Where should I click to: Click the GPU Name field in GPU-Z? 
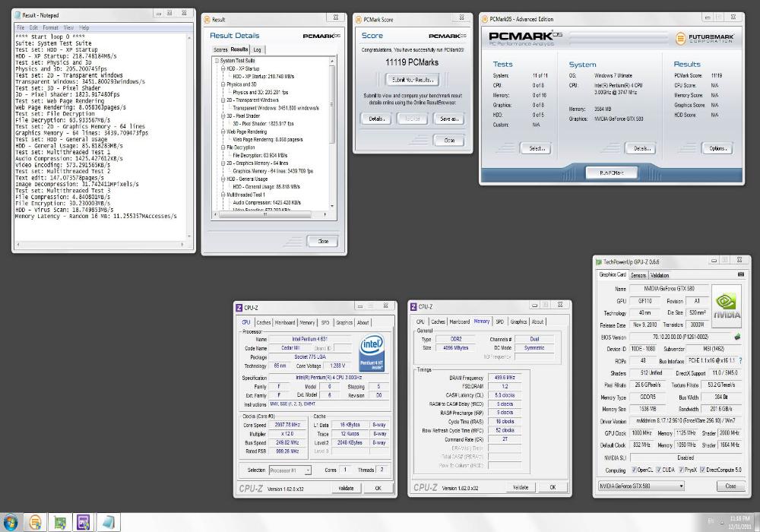pos(669,288)
